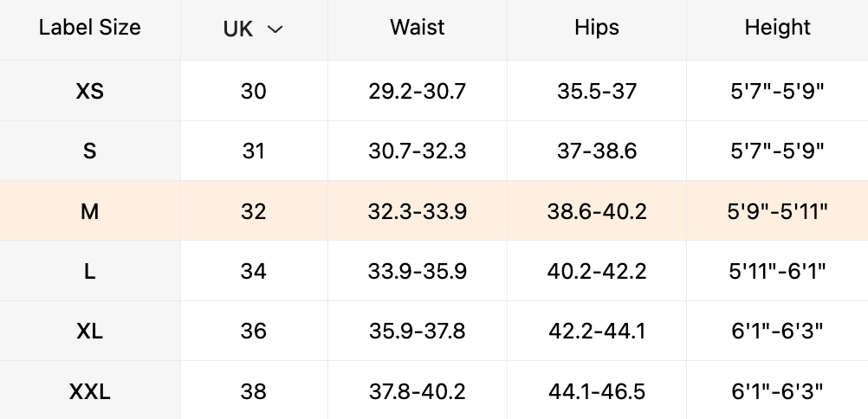The height and width of the screenshot is (419, 868).
Task: Click the Height column header
Action: 777,28
